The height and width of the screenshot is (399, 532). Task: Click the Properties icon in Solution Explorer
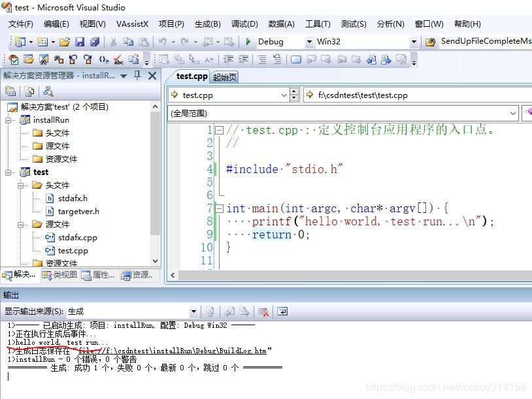tap(10, 91)
